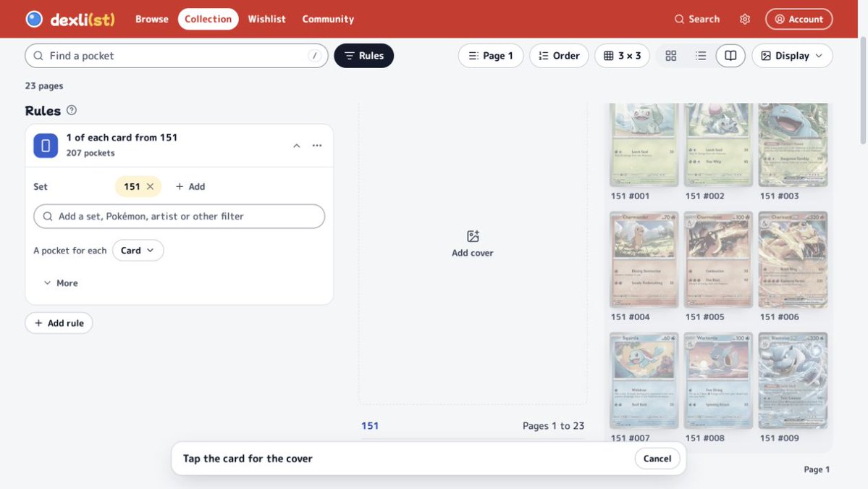Open Search in the header
This screenshot has height=489, width=868.
tap(697, 19)
